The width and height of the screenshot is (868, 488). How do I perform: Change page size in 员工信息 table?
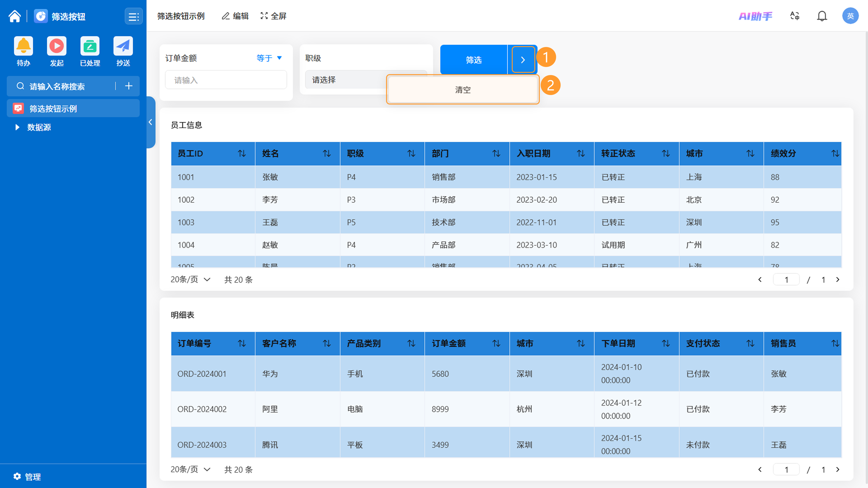[x=190, y=279]
